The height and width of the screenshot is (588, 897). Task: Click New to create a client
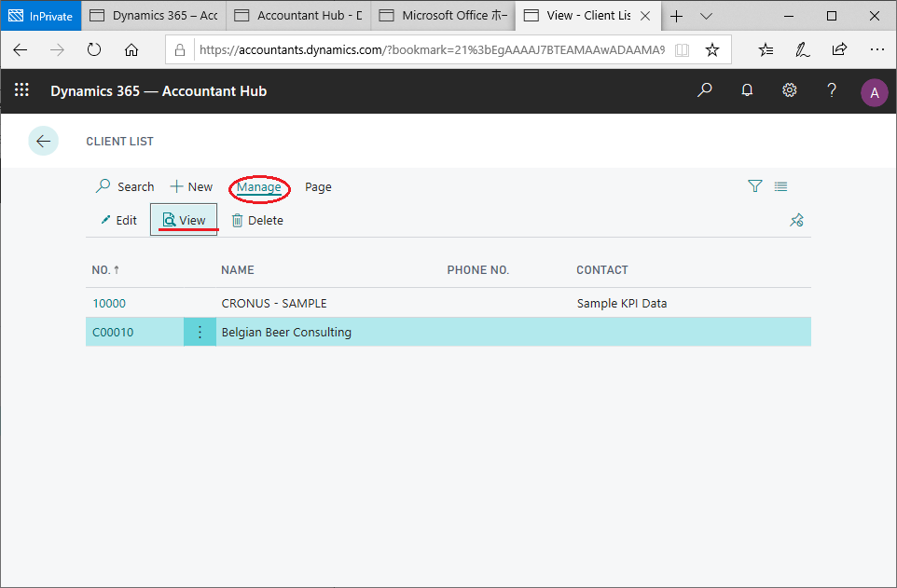coord(191,186)
